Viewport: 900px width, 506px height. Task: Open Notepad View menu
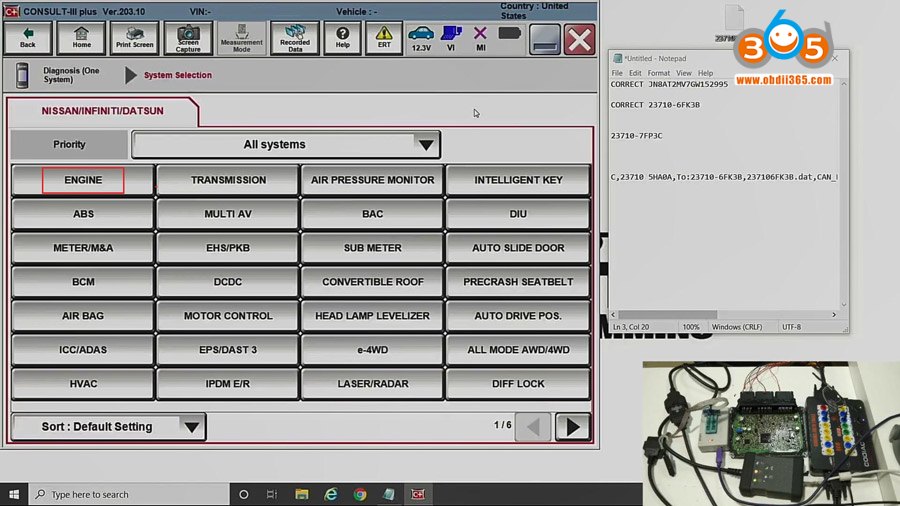pos(683,73)
